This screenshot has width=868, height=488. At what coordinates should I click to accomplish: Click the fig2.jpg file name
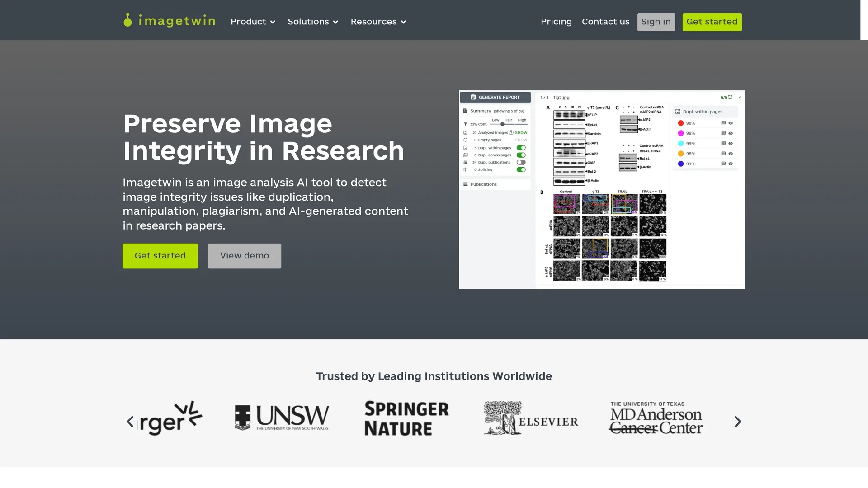tap(561, 98)
